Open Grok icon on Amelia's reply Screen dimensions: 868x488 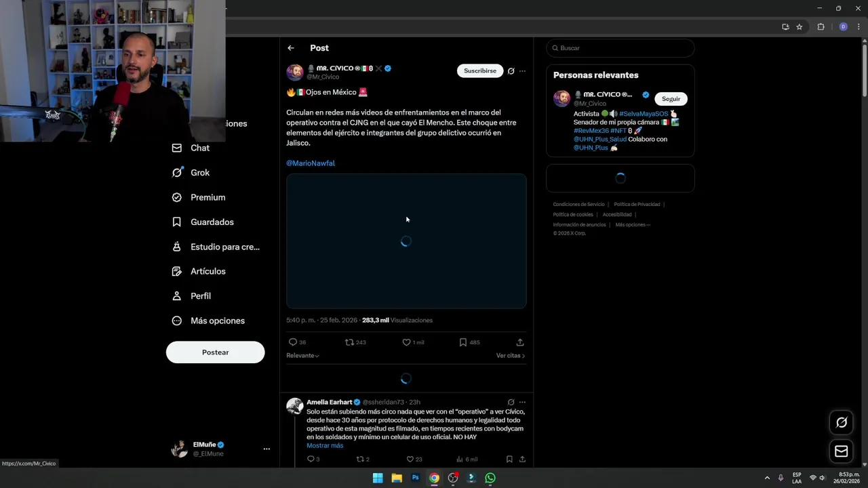(511, 402)
